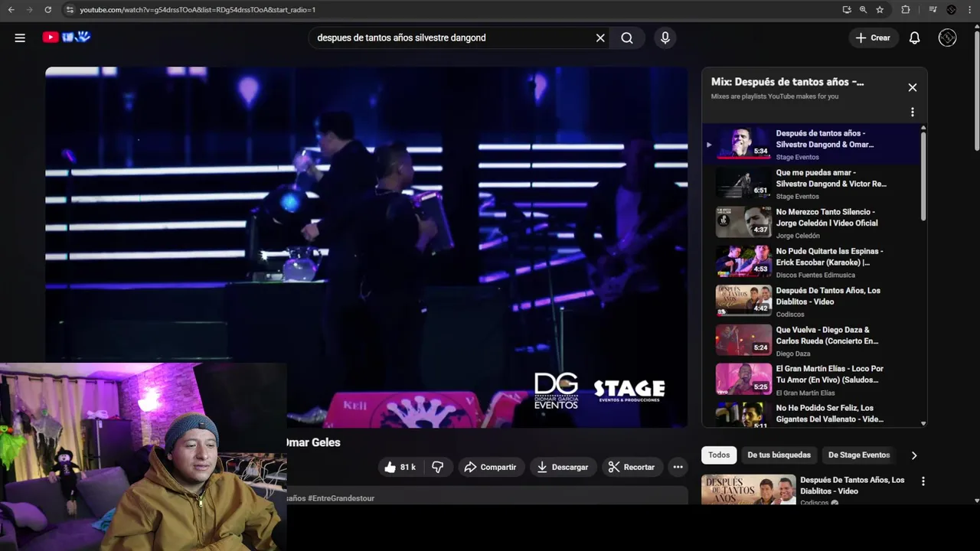This screenshot has width=980, height=551.
Task: Bookmark this page with star icon
Action: coord(880,10)
